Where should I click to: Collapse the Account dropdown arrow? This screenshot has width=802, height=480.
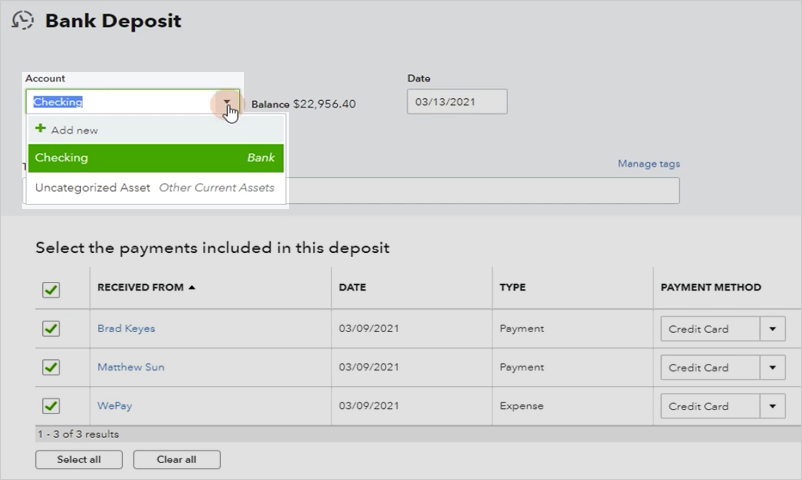click(228, 102)
